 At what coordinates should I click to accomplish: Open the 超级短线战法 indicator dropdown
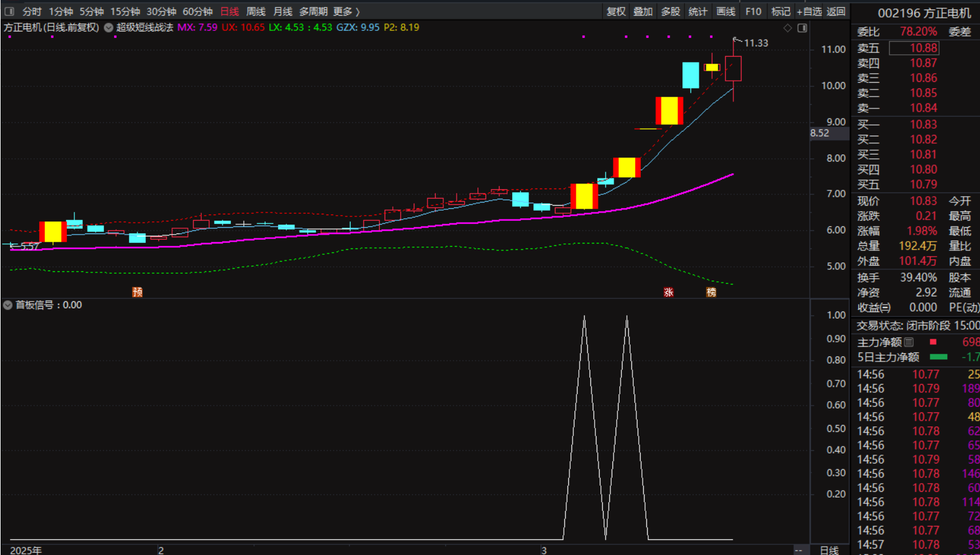click(x=108, y=28)
